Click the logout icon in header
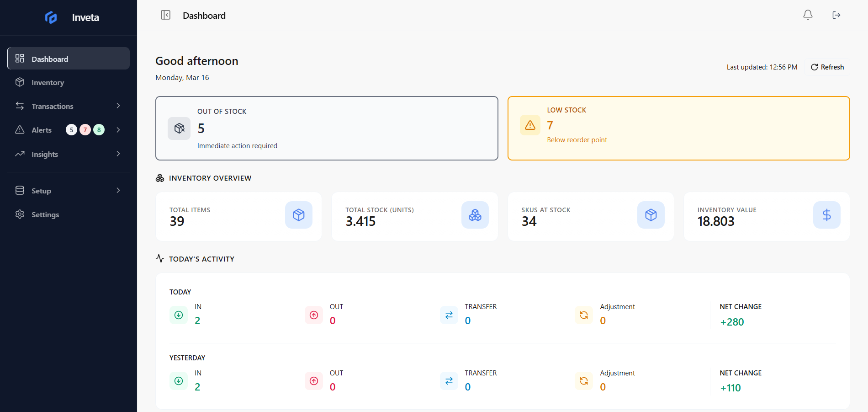 point(836,15)
